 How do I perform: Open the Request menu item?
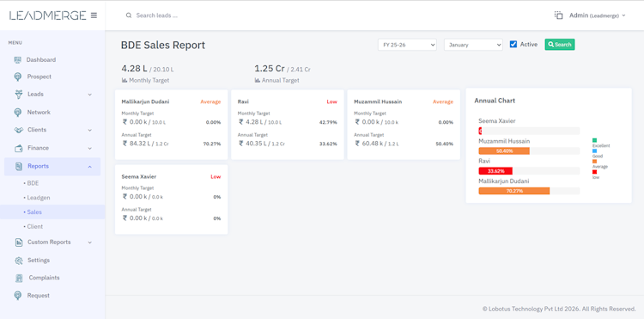pyautogui.click(x=38, y=296)
